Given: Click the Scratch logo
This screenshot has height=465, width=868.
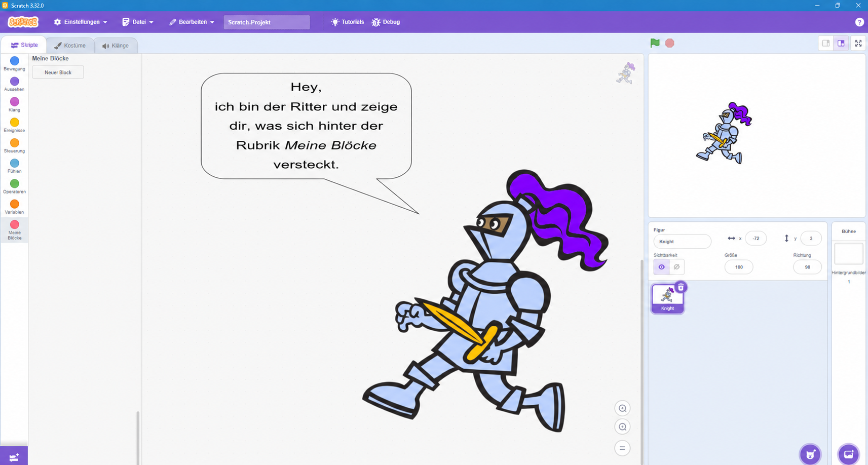Looking at the screenshot, I should pos(23,22).
